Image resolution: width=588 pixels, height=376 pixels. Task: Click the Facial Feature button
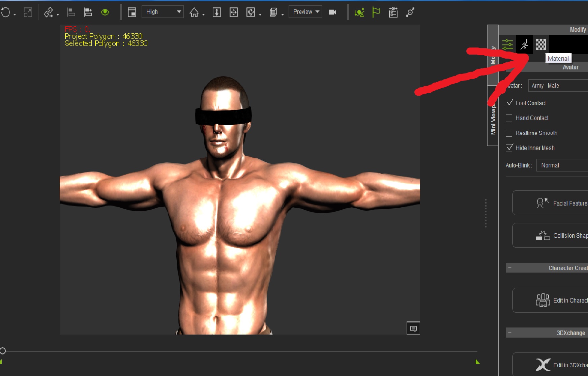coord(550,203)
